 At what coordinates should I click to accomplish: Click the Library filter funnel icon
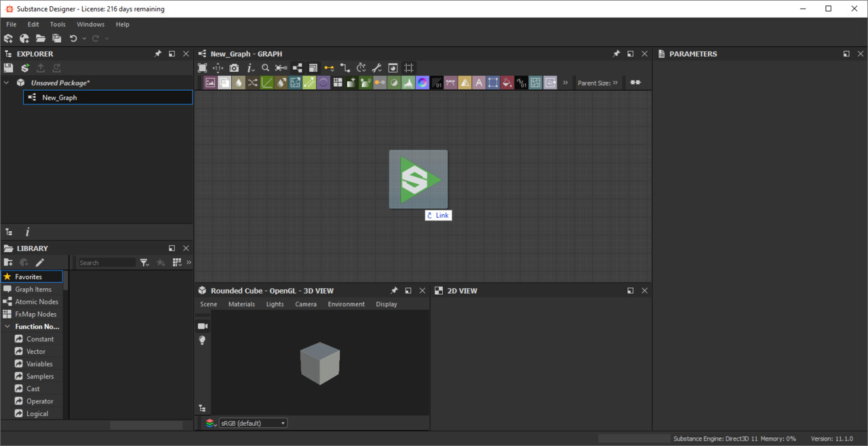tap(144, 262)
